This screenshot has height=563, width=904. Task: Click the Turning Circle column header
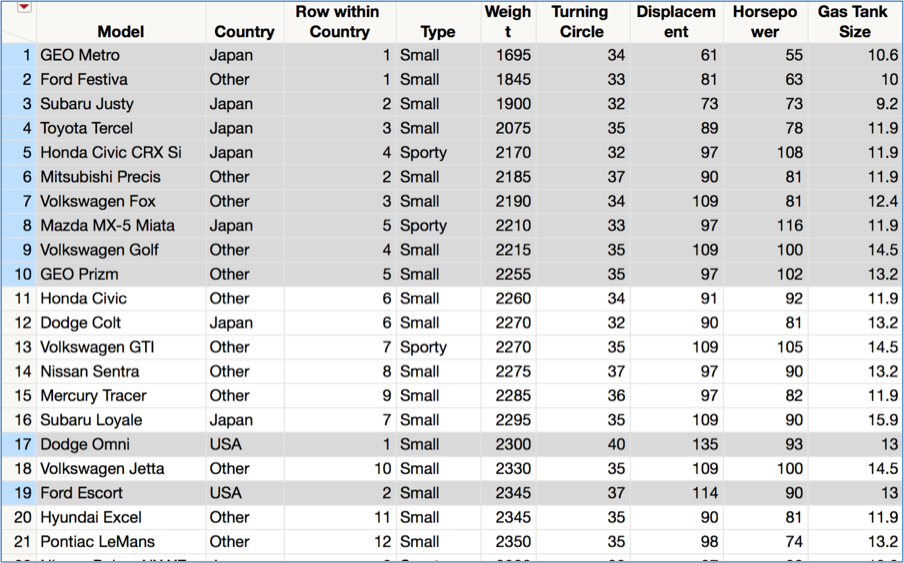[x=581, y=21]
